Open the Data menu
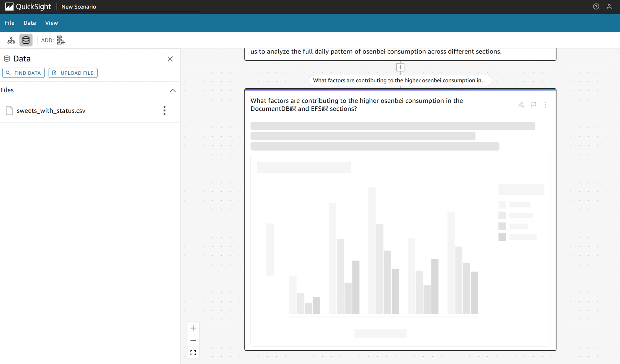Screen dimensions: 620x364 click(x=29, y=23)
